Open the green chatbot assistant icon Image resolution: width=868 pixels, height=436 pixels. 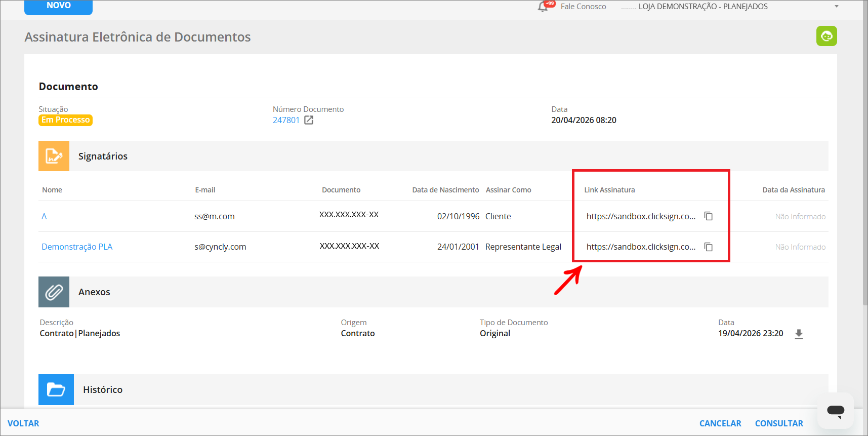pyautogui.click(x=826, y=36)
